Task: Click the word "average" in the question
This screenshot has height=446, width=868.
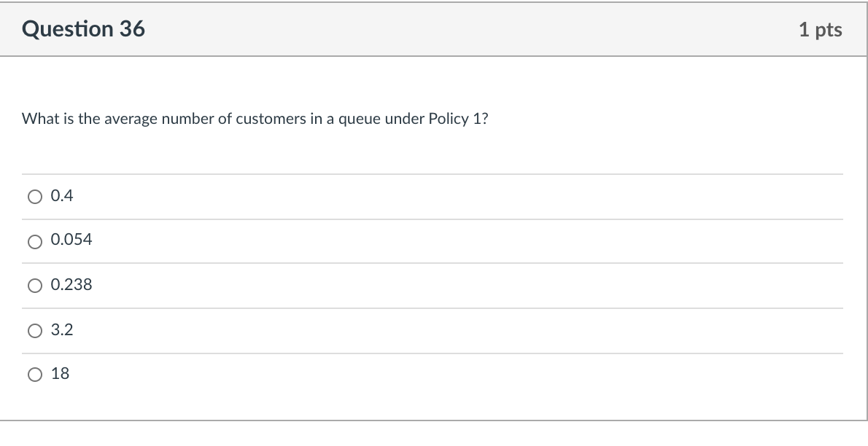Action: pos(131,119)
